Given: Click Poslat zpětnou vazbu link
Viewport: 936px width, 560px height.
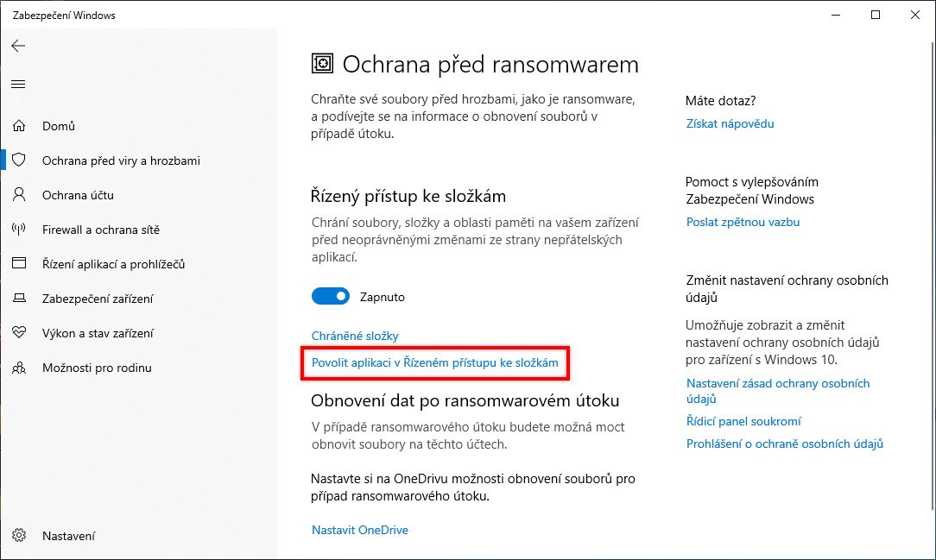Looking at the screenshot, I should [743, 222].
